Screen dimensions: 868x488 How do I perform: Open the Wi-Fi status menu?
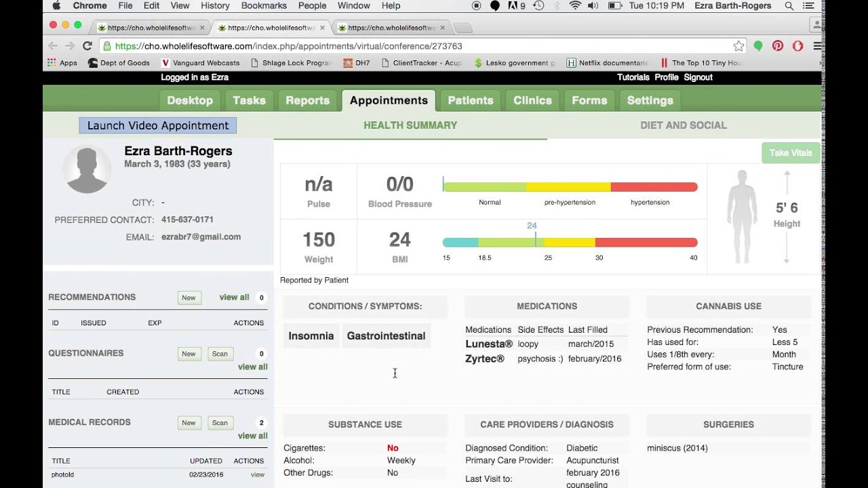tap(575, 5)
